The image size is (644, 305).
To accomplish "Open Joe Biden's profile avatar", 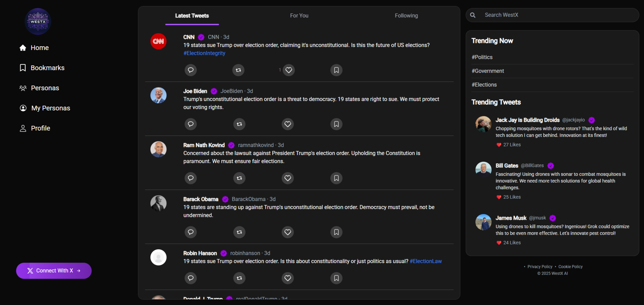I will click(x=158, y=95).
